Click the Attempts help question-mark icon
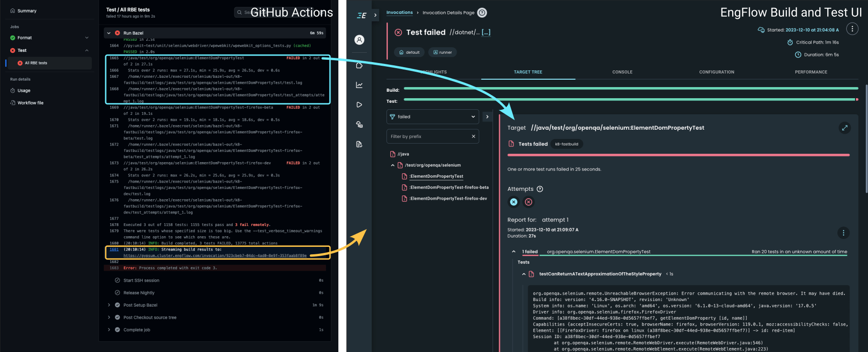 pos(539,189)
